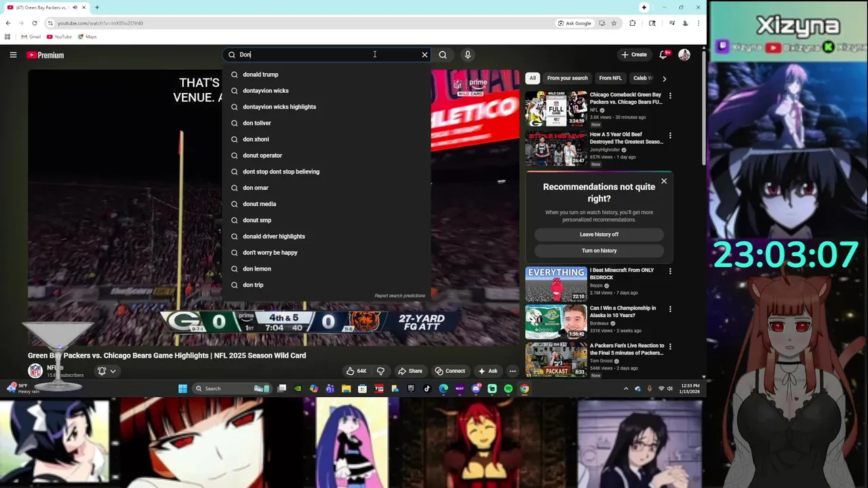Choose 'don xhoni' suggestion
Viewport: 868px width, 488px height.
pyautogui.click(x=326, y=140)
